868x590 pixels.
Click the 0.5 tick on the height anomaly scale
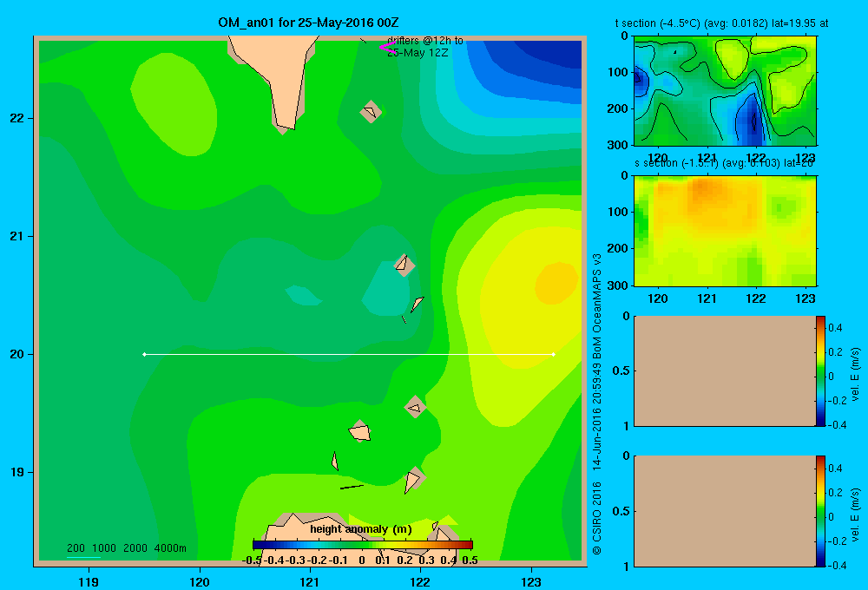pos(470,560)
